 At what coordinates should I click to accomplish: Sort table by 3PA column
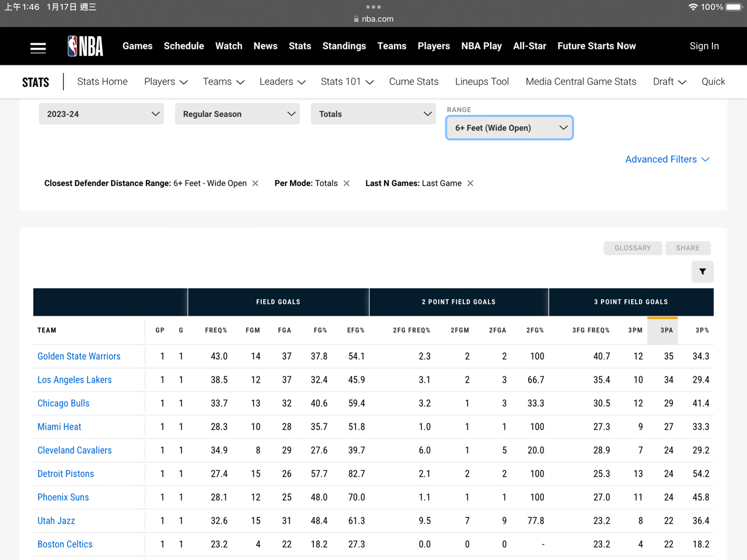click(x=666, y=330)
